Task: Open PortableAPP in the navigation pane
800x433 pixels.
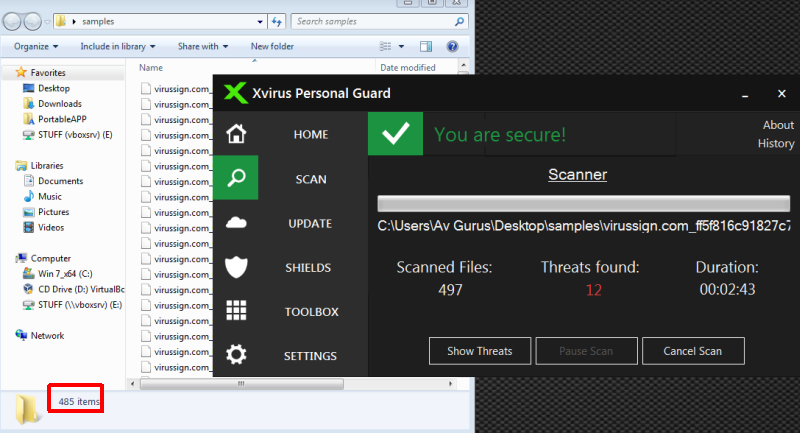Action: [x=62, y=119]
